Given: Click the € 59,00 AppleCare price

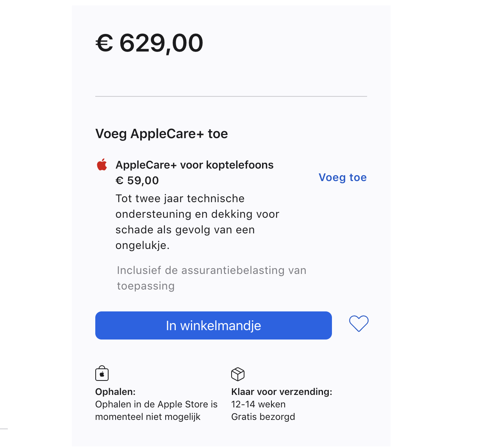Looking at the screenshot, I should tap(137, 181).
